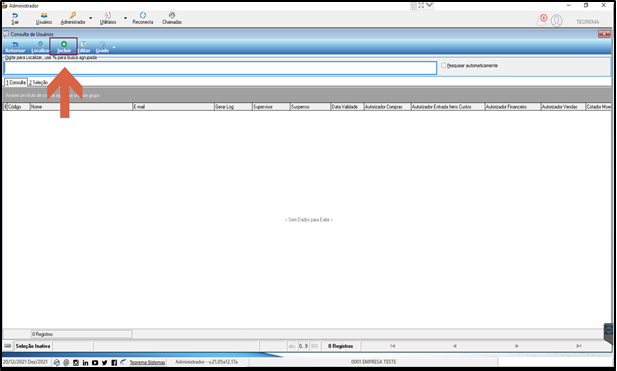Sort by the Nome column header

[x=81, y=107]
